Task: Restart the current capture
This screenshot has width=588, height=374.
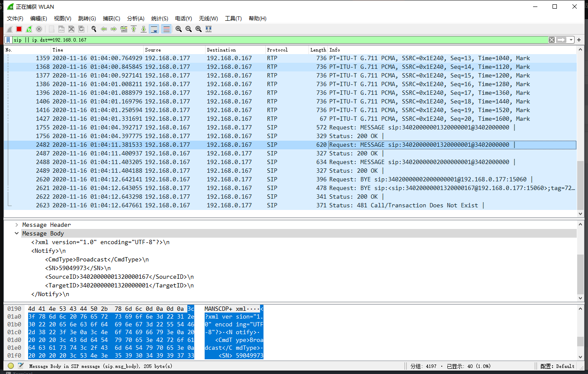Action: click(29, 29)
